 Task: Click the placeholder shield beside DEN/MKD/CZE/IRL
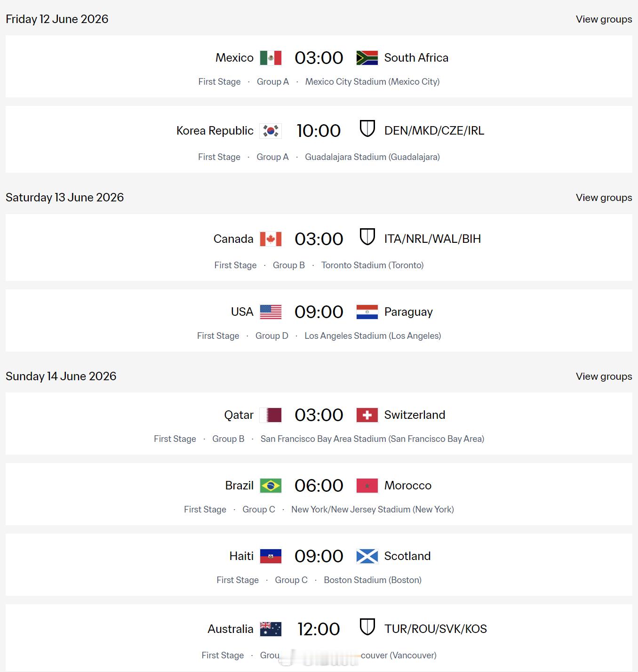[x=367, y=128]
